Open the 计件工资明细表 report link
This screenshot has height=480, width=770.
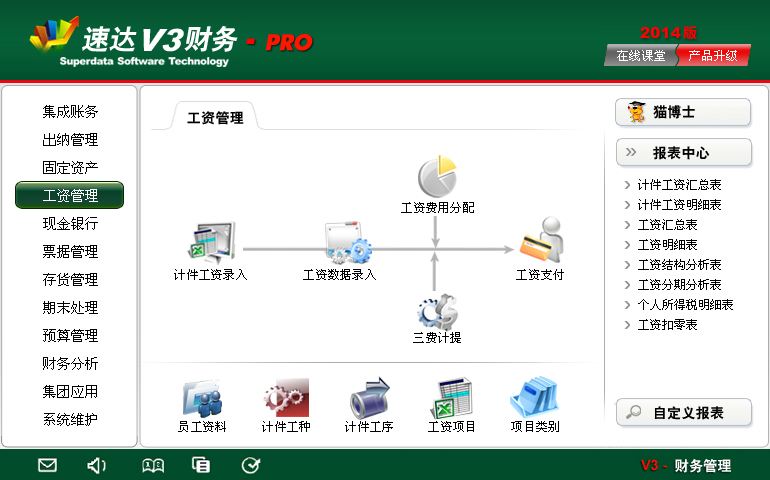679,205
